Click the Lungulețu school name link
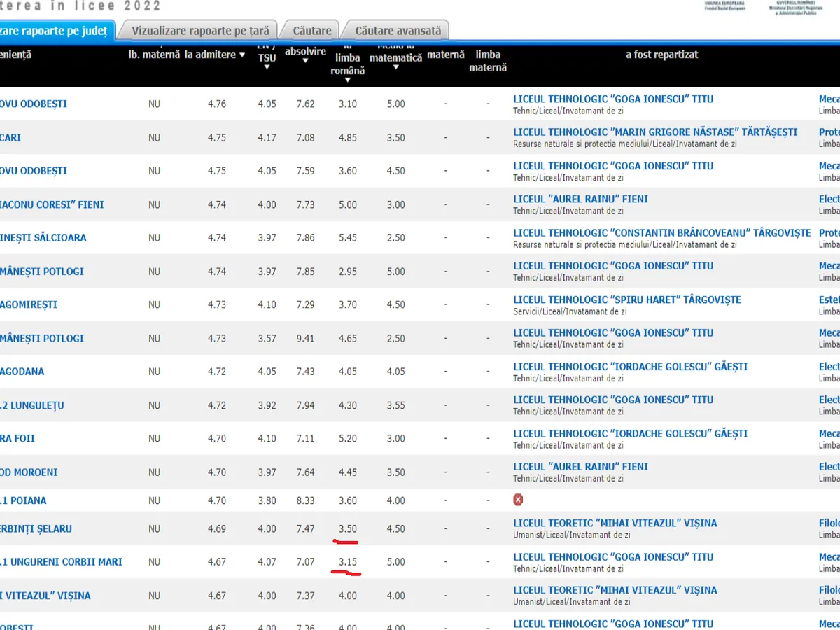 pos(32,405)
